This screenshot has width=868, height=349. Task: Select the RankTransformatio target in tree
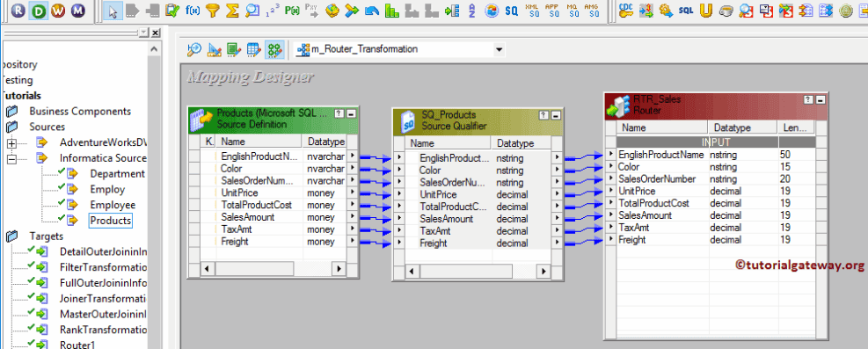pyautogui.click(x=103, y=330)
